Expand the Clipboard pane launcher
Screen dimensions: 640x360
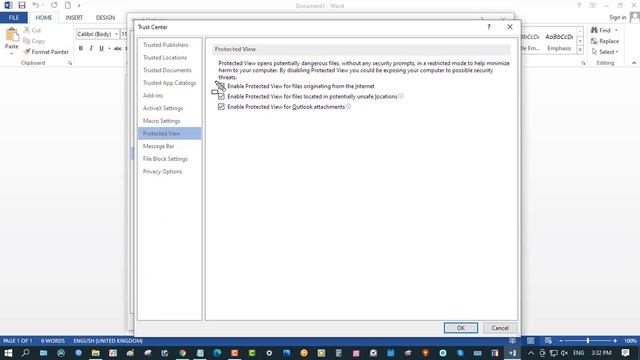(x=70, y=63)
